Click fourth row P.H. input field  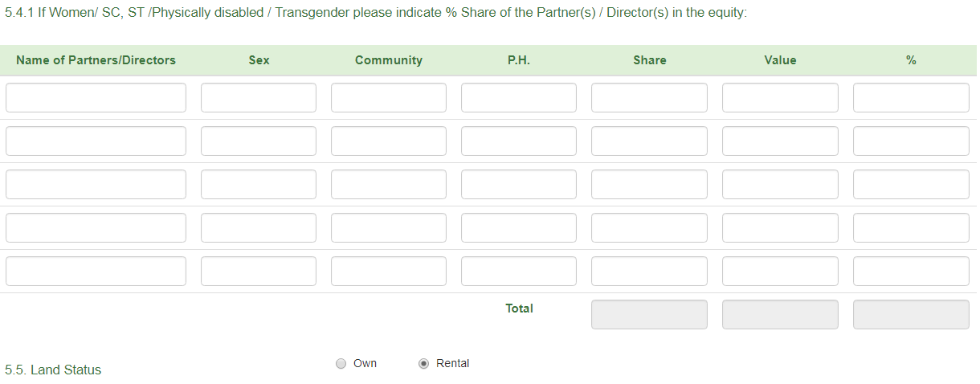[519, 228]
